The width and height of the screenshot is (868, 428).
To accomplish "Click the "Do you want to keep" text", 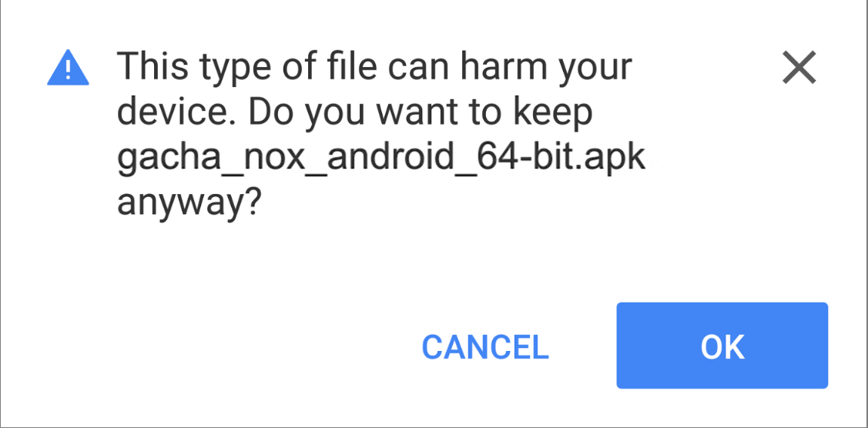I will coord(445,113).
